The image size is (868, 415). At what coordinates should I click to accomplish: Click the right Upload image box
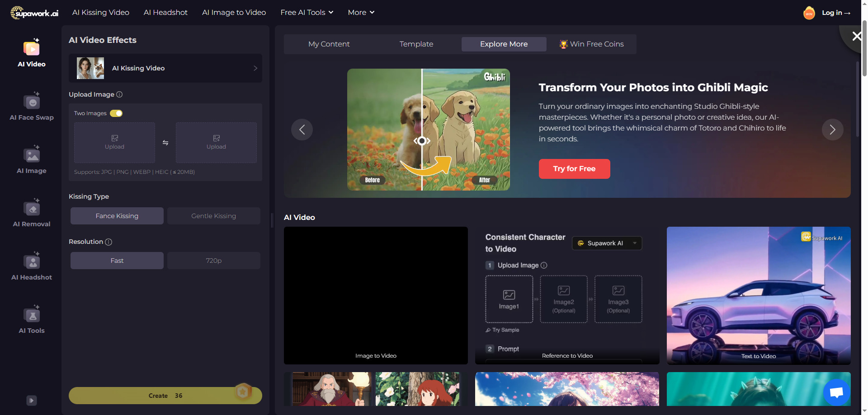[216, 143]
